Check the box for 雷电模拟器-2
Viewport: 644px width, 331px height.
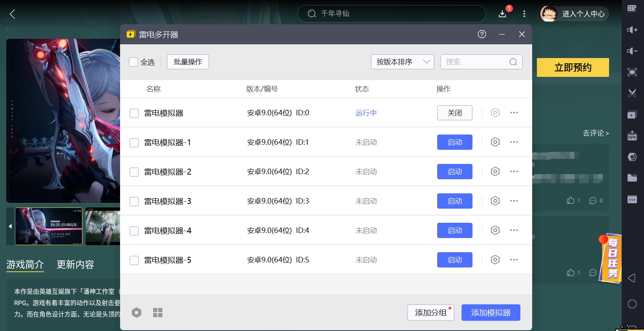[134, 172]
